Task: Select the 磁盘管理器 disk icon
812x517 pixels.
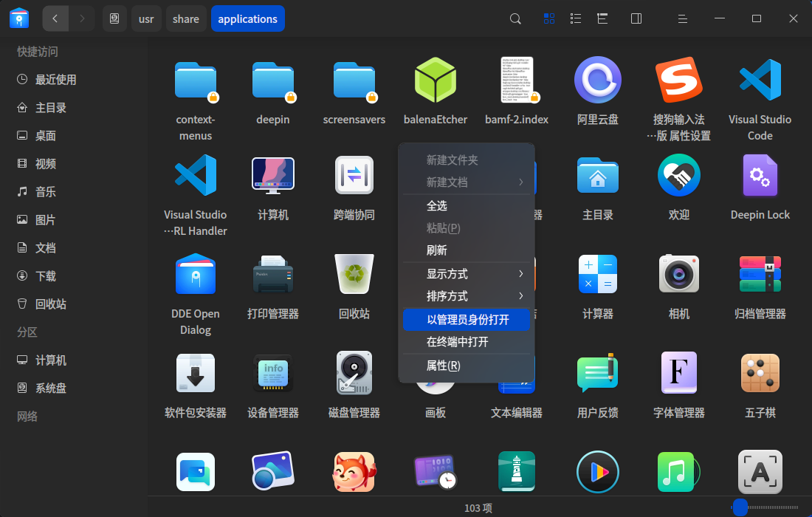Action: 354,373
